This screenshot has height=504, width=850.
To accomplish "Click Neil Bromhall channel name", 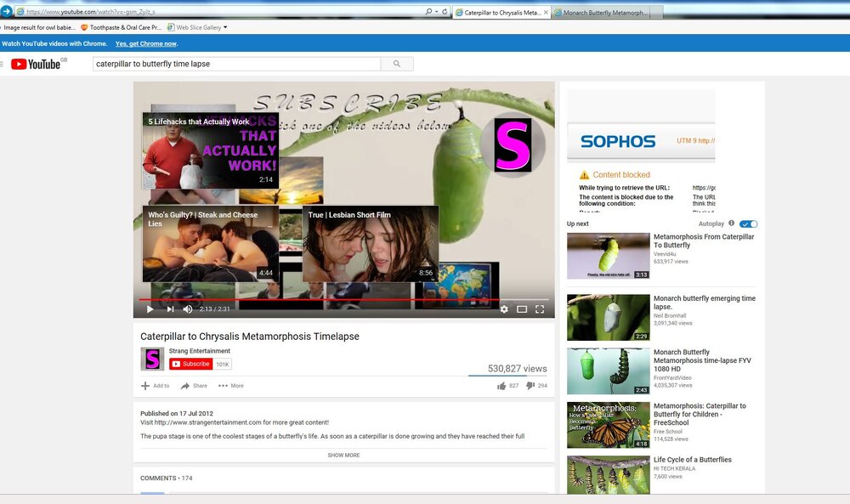I will [x=670, y=315].
